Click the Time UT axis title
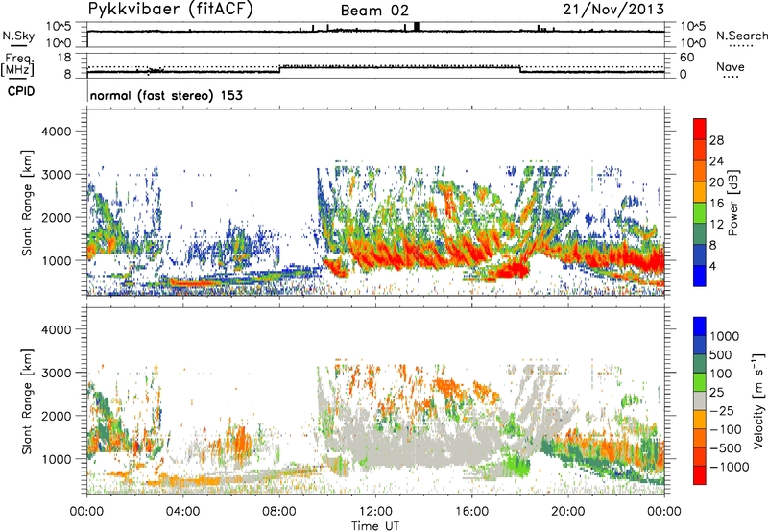This screenshot has height=532, width=768. point(375,526)
